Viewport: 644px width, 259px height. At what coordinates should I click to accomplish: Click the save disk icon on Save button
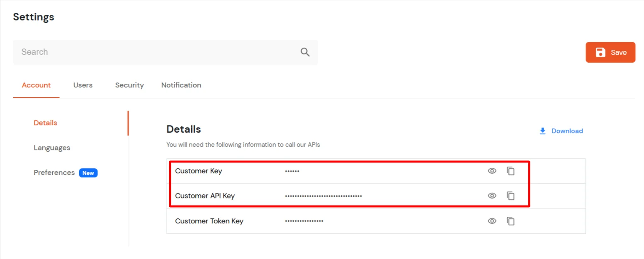[x=600, y=52]
